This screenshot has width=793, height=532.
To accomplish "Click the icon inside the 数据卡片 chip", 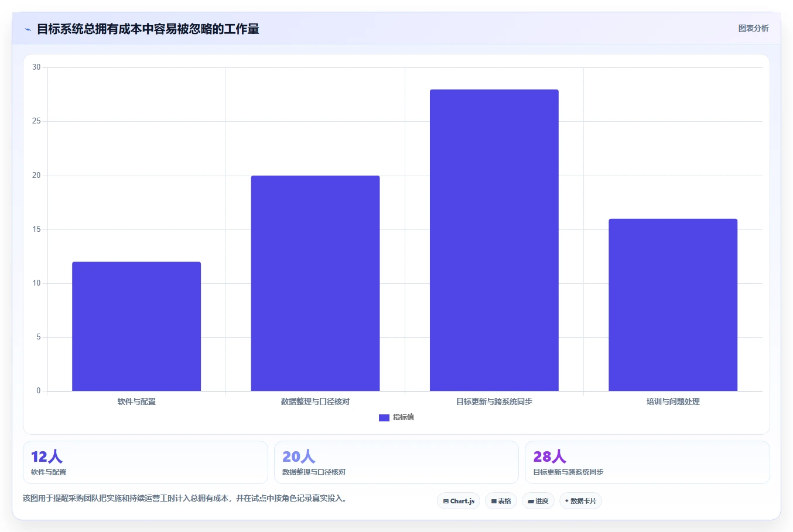I will 567,501.
